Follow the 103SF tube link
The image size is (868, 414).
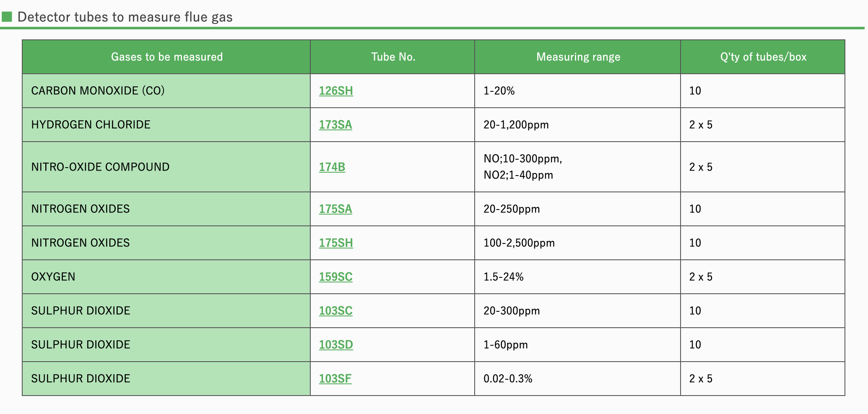click(335, 379)
